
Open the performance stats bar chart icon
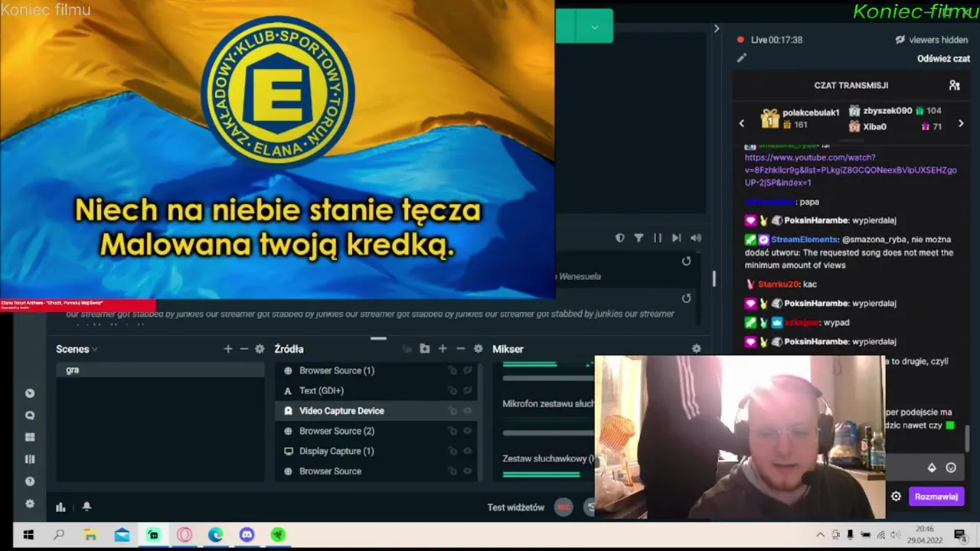pyautogui.click(x=60, y=507)
